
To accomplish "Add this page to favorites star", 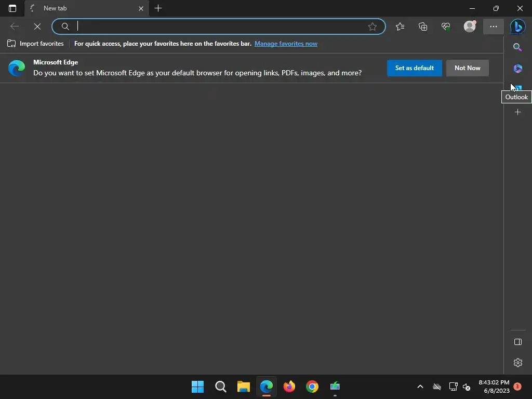I will (372, 26).
